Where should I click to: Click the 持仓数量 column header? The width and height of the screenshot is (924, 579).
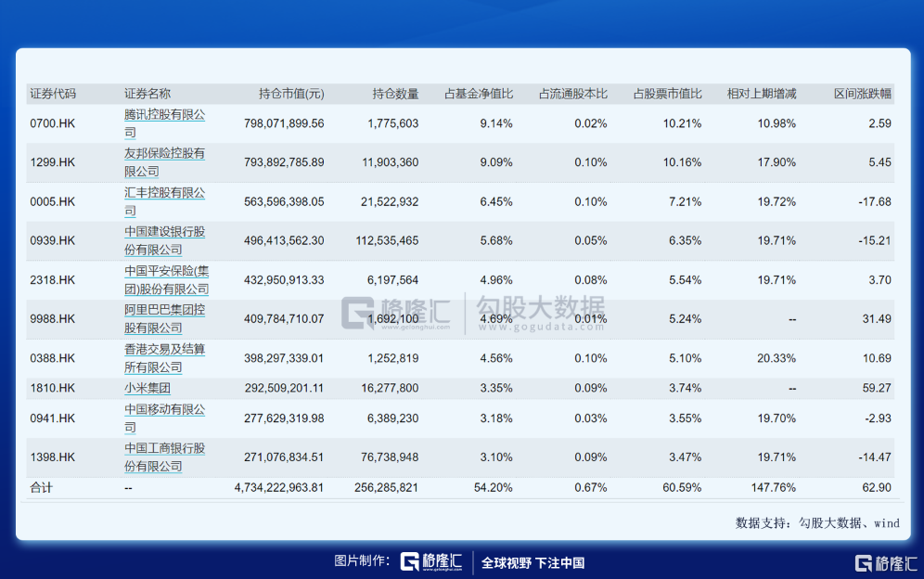point(395,94)
